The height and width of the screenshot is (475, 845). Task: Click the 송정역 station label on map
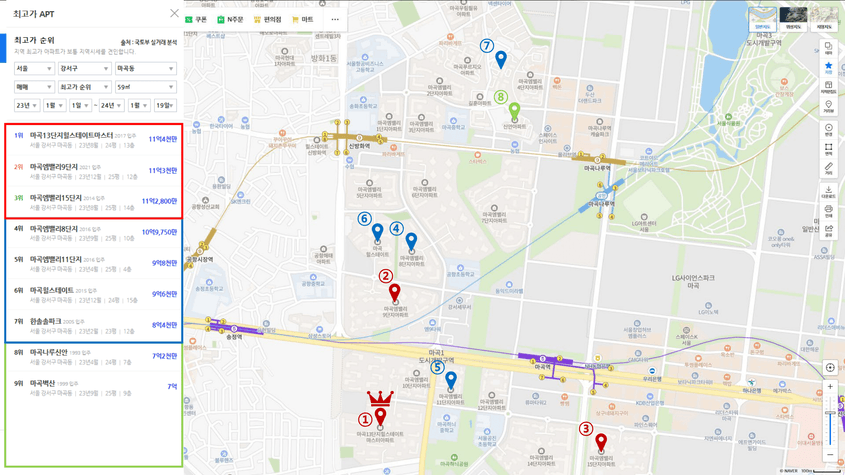pyautogui.click(x=234, y=336)
